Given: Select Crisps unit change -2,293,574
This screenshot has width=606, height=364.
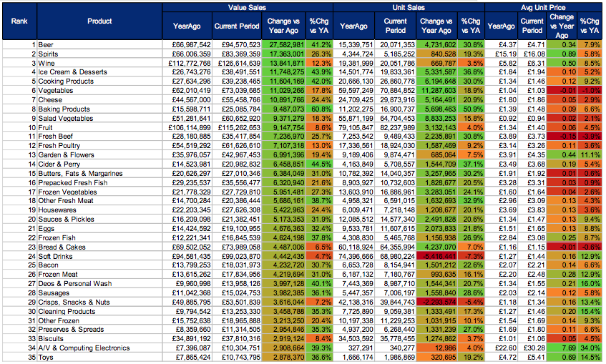Looking at the screenshot, I should tap(437, 302).
